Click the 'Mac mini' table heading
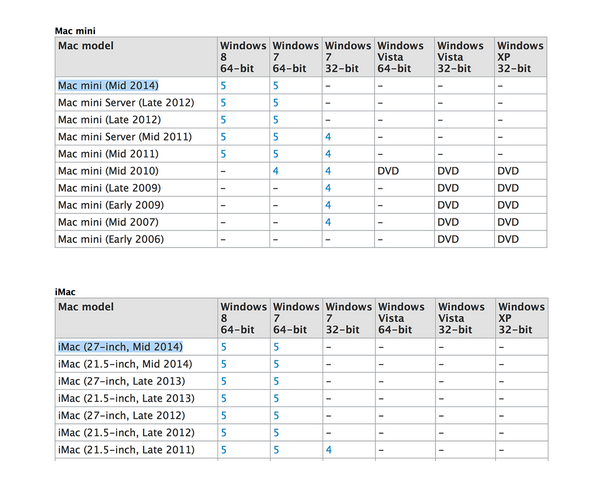 [x=75, y=31]
